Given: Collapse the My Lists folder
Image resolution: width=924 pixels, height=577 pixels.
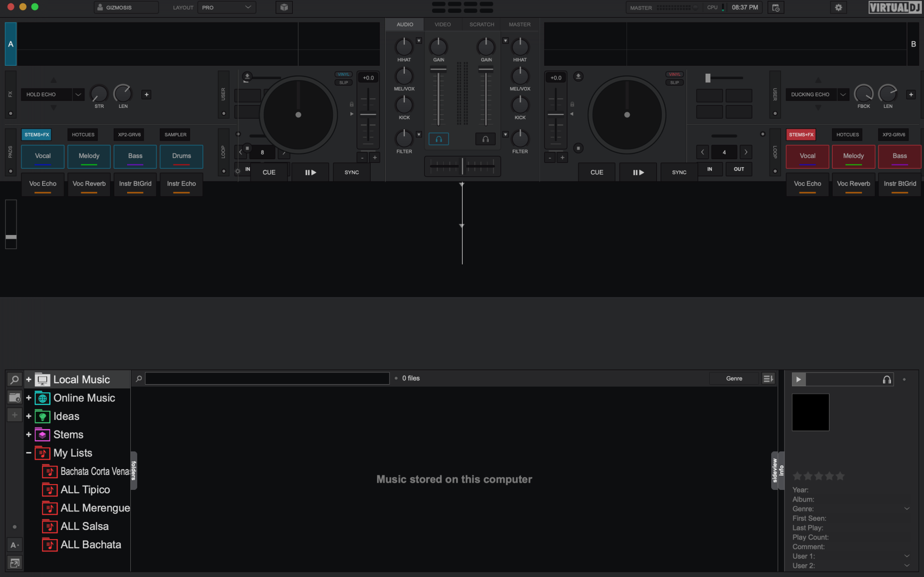Looking at the screenshot, I should tap(29, 453).
